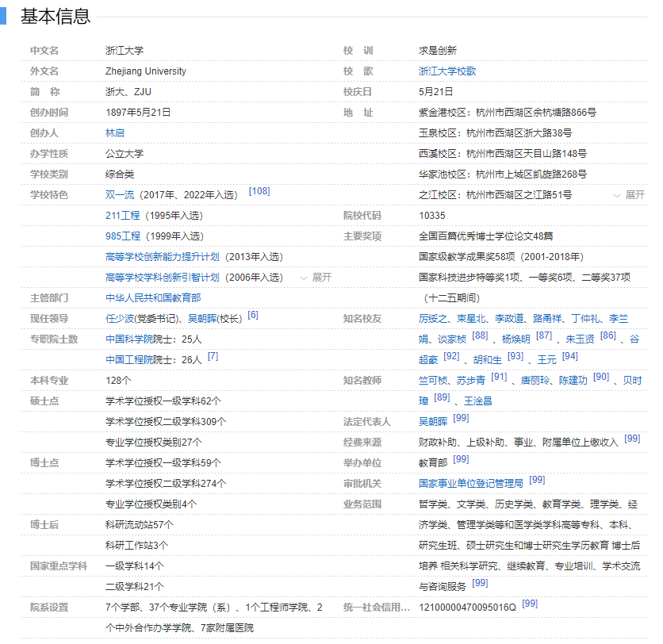Open 高等学校创新能力提升计划 link

point(163,257)
